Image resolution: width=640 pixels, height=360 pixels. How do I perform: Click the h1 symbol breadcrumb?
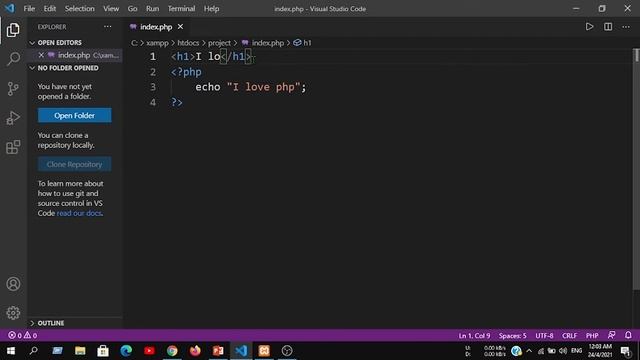point(302,43)
